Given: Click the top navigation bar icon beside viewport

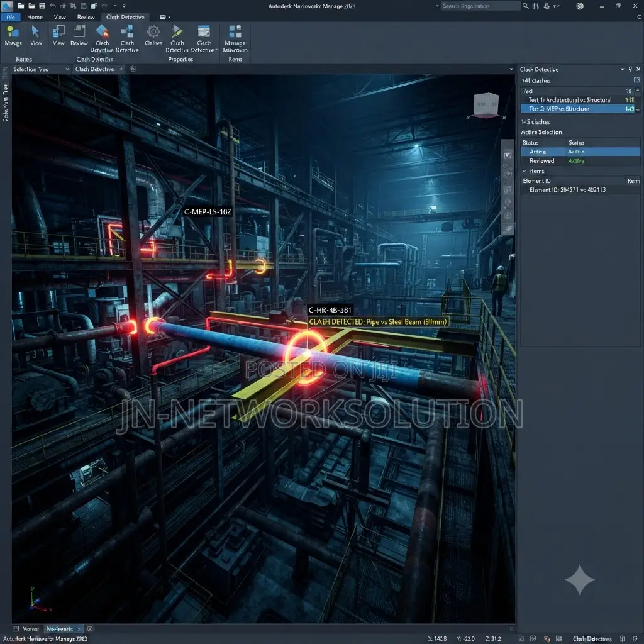Looking at the screenshot, I should (508, 155).
